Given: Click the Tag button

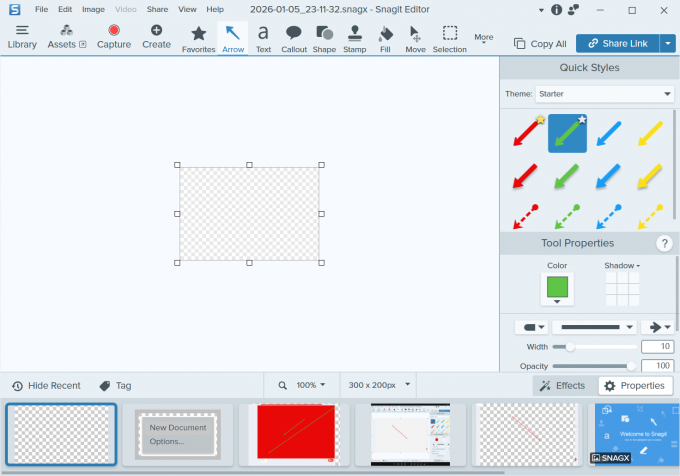Looking at the screenshot, I should (x=115, y=386).
